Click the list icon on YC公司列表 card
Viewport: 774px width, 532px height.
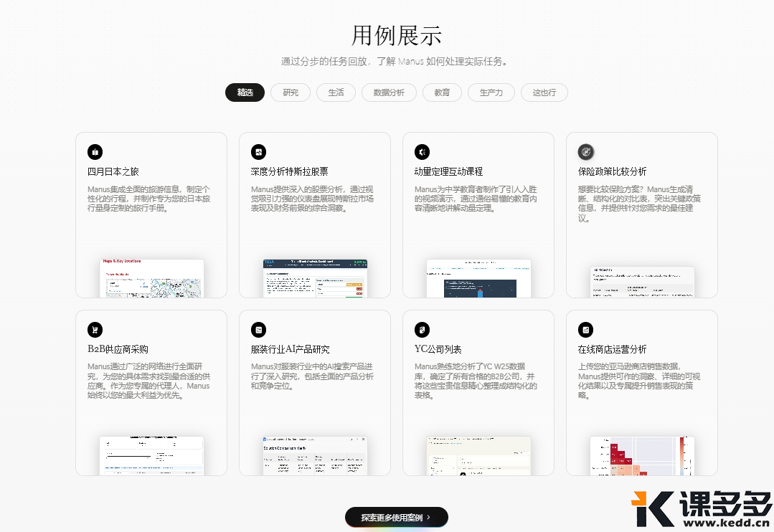[x=423, y=330]
